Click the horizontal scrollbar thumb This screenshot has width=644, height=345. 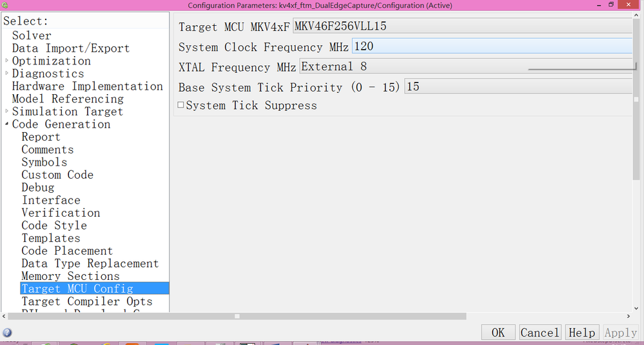coord(237,316)
